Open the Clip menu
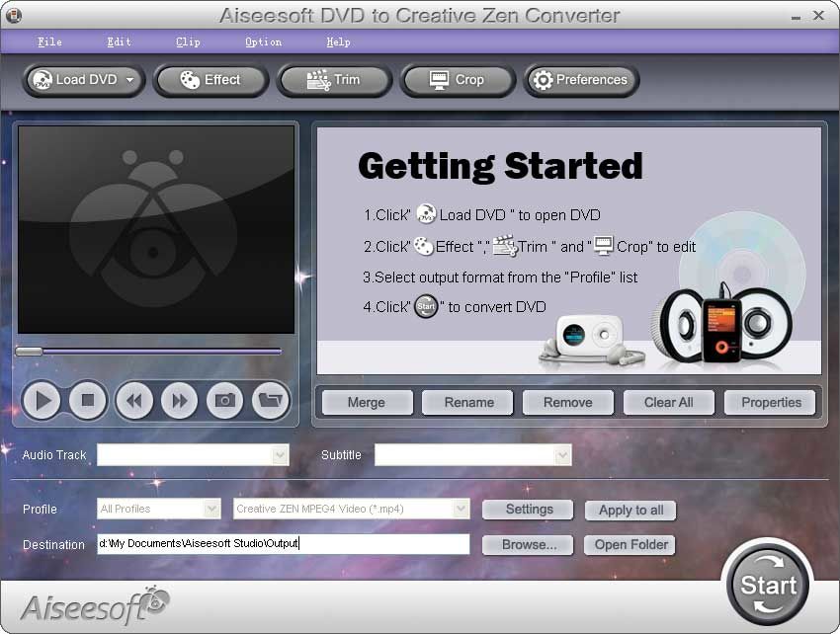The image size is (840, 634). pyautogui.click(x=188, y=41)
